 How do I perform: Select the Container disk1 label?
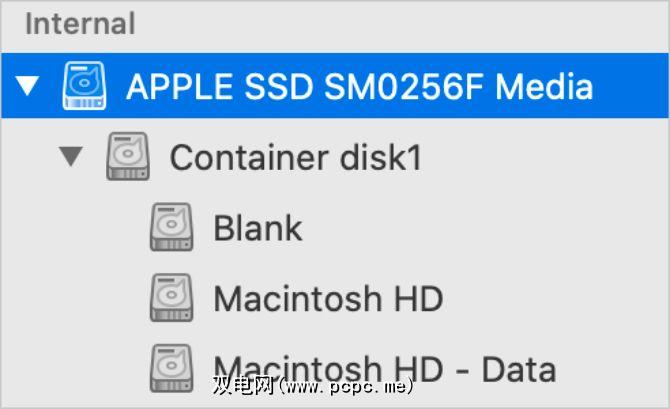click(296, 158)
